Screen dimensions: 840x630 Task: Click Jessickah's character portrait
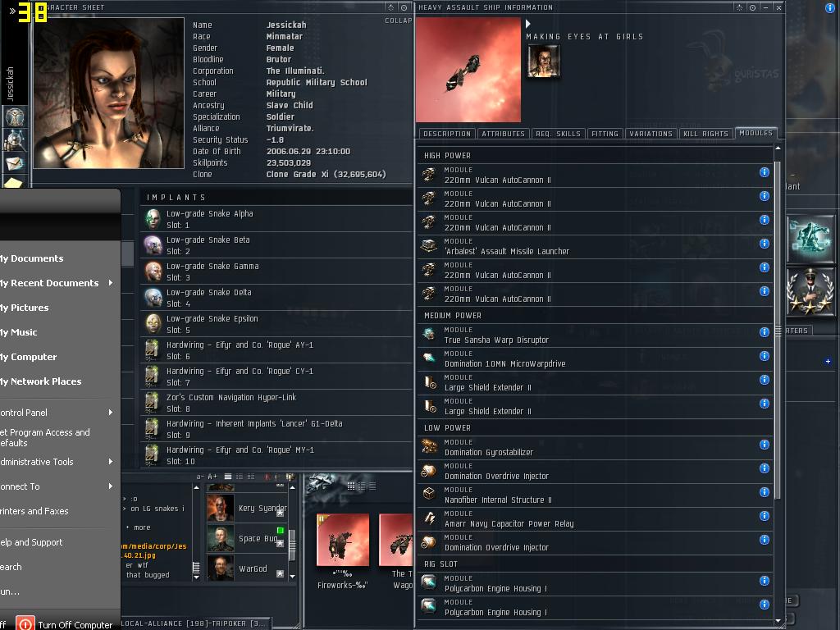point(109,94)
